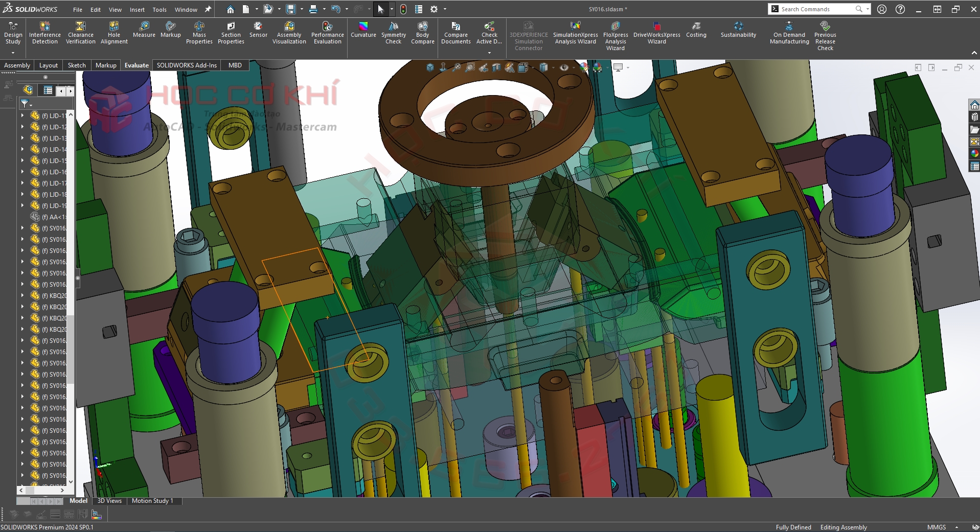Open the Motion Study 1 tab

click(152, 501)
